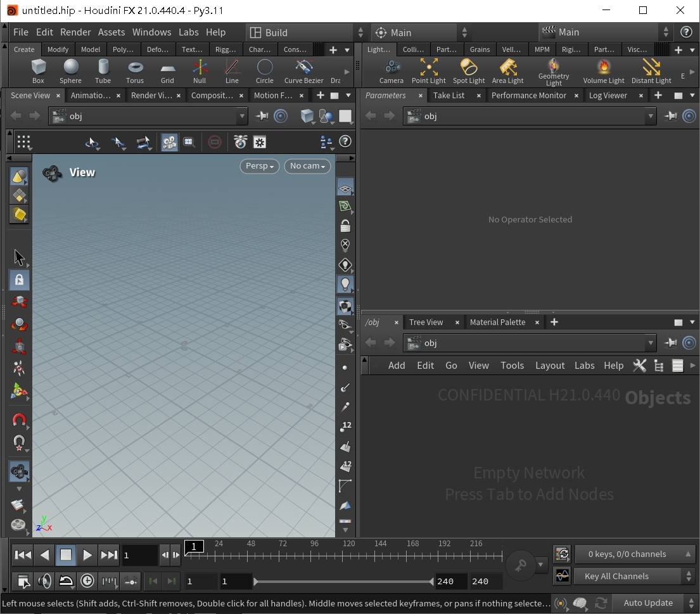This screenshot has height=614, width=700.
Task: Open the Persp viewport dropdown
Action: (259, 166)
